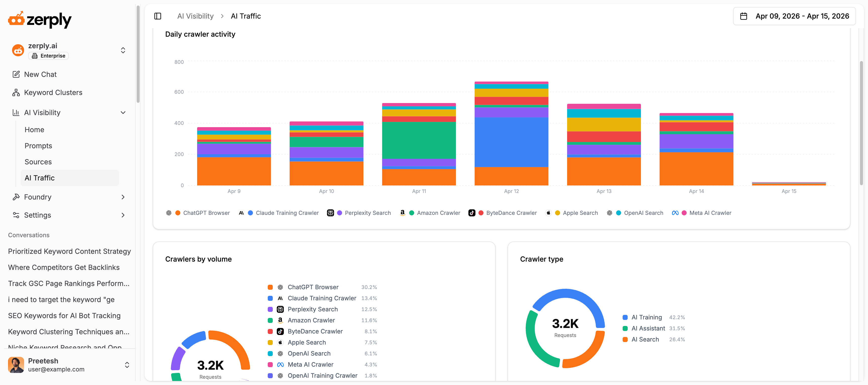Click the AI Search orange swatch
Viewport: 868px width, 385px height.
(x=625, y=340)
